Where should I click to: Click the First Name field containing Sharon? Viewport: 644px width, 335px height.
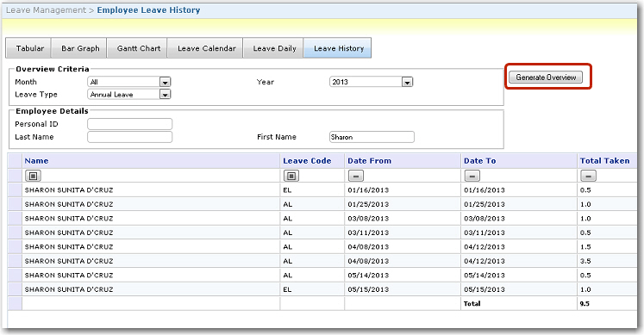[x=372, y=137]
